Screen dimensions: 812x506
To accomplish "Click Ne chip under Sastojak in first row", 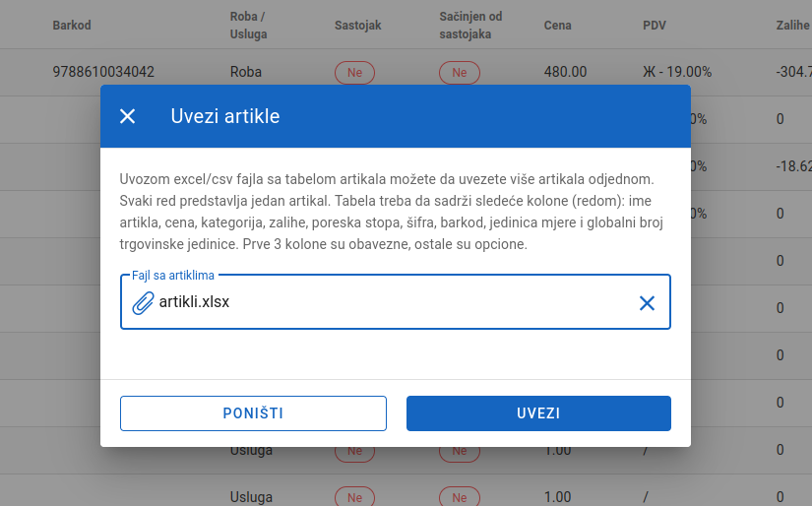I will point(354,73).
